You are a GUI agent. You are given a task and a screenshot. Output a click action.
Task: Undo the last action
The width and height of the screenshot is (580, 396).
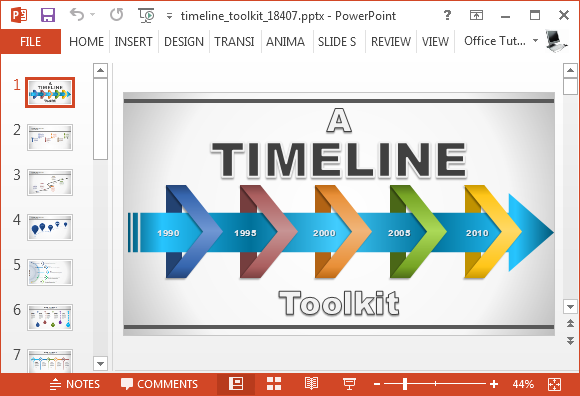coord(77,15)
